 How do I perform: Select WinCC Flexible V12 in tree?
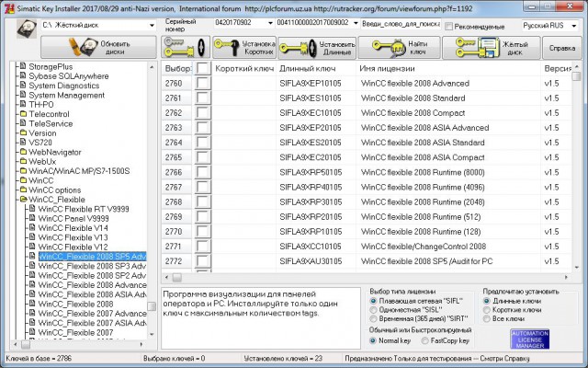(73, 247)
